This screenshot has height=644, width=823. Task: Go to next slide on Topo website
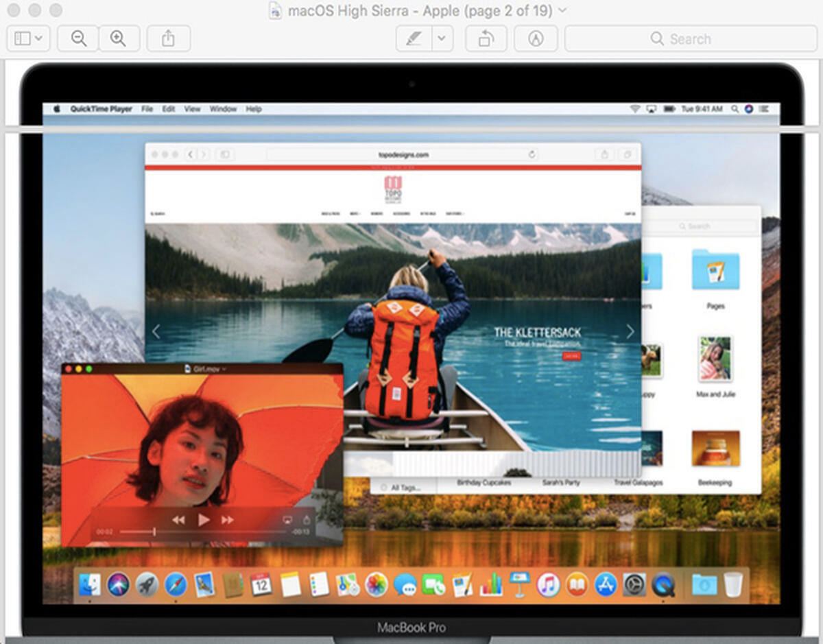(630, 332)
